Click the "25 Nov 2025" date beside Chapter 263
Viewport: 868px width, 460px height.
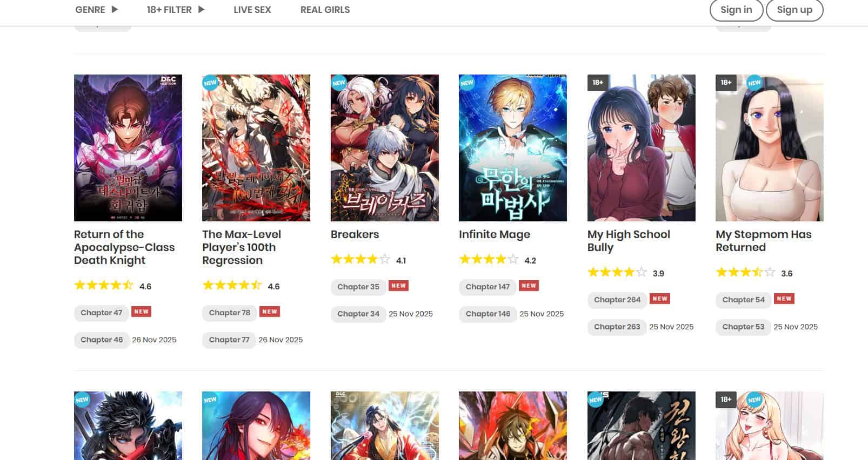[x=671, y=327]
